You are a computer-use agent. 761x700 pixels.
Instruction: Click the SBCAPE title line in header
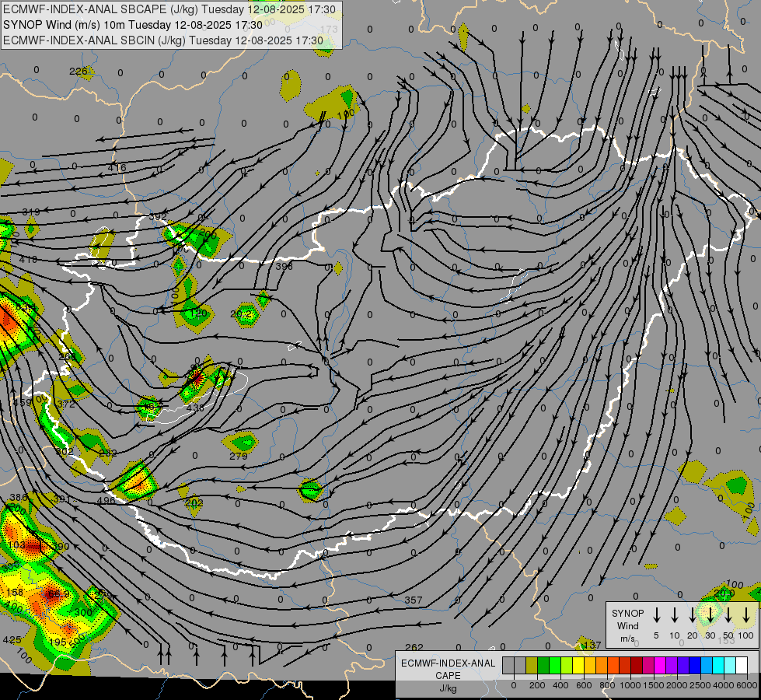click(x=169, y=9)
